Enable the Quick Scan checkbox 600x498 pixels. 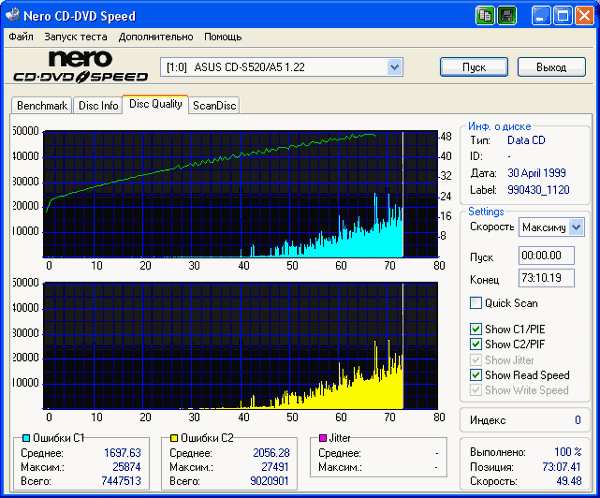click(476, 303)
